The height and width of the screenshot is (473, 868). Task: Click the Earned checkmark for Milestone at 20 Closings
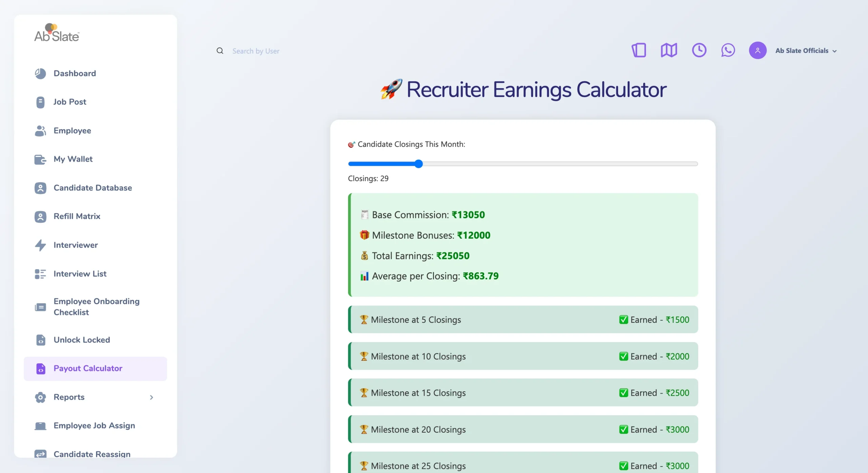click(623, 430)
